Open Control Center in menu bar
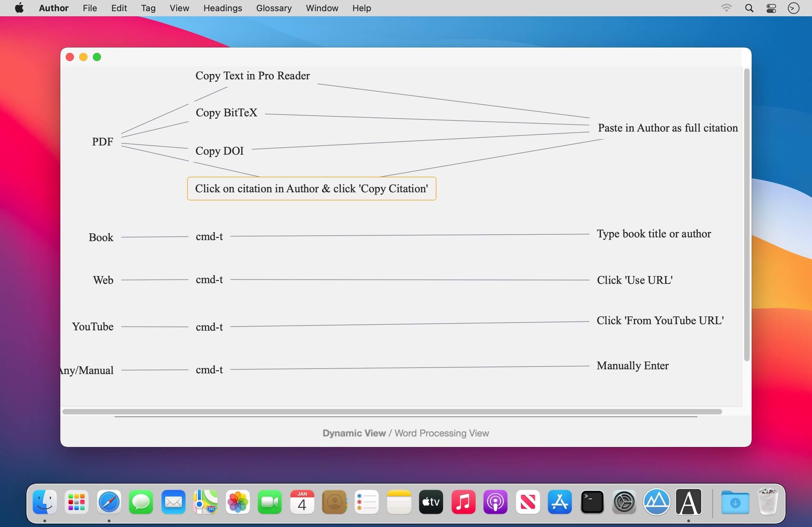The image size is (812, 527). pyautogui.click(x=771, y=8)
